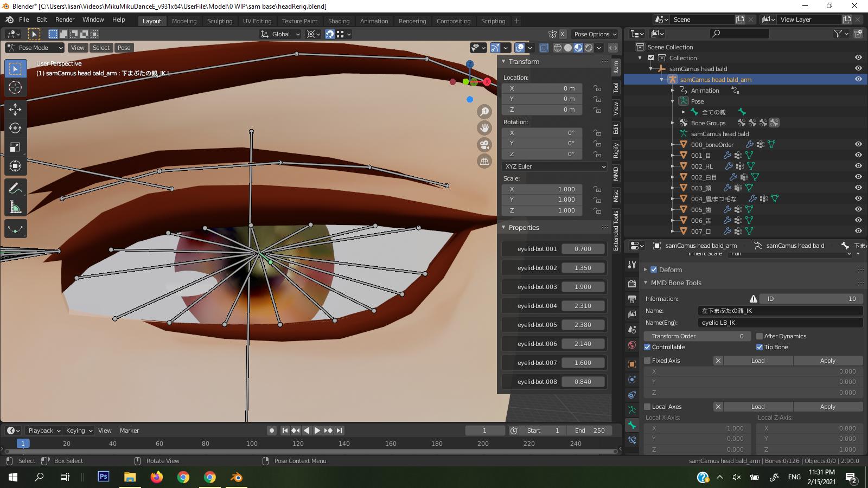Open the Global transform orientation dropdown
Screen dimensions: 868x488
280,34
